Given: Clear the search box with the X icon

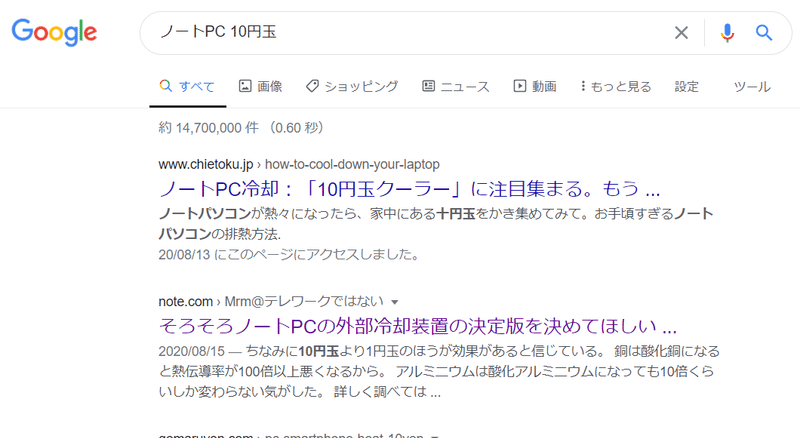Looking at the screenshot, I should pos(681,33).
